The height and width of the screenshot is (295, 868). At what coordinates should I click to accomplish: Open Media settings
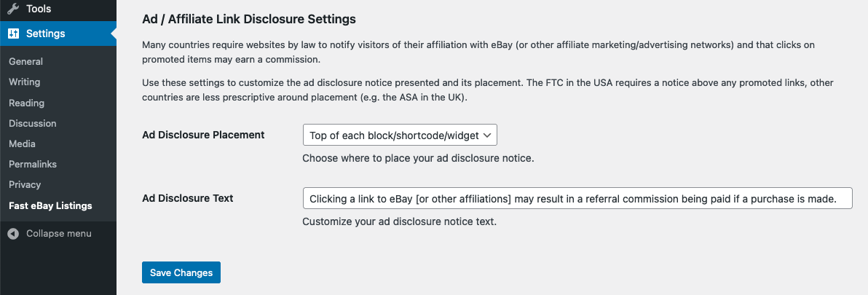click(x=22, y=144)
